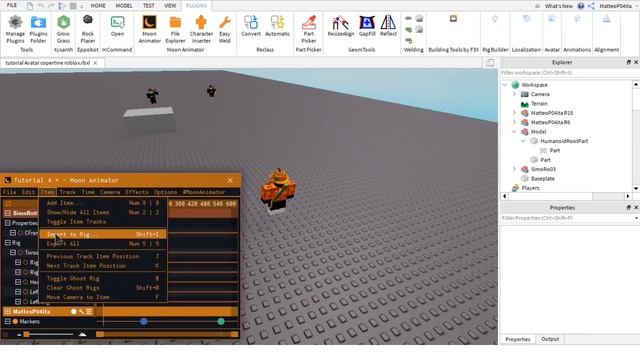This screenshot has width=640, height=360.
Task: Activate the Easy Weld tool
Action: pos(225,29)
